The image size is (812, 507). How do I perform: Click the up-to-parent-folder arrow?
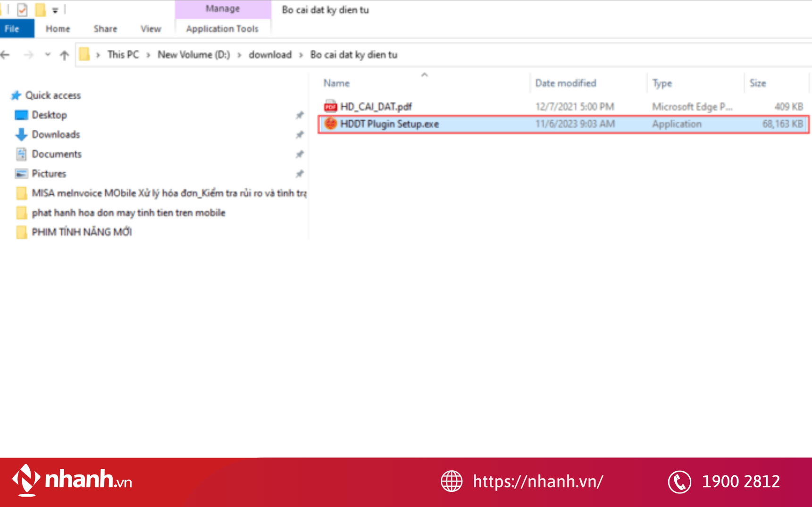click(x=64, y=55)
